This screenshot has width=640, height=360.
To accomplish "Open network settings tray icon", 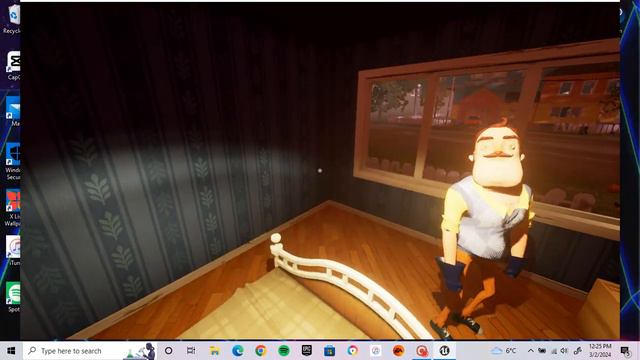I will [x=554, y=351].
